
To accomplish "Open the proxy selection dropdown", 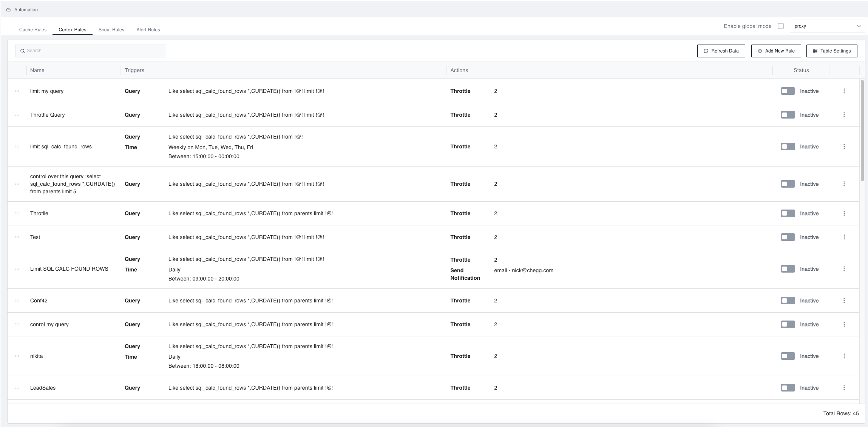I will pos(827,26).
